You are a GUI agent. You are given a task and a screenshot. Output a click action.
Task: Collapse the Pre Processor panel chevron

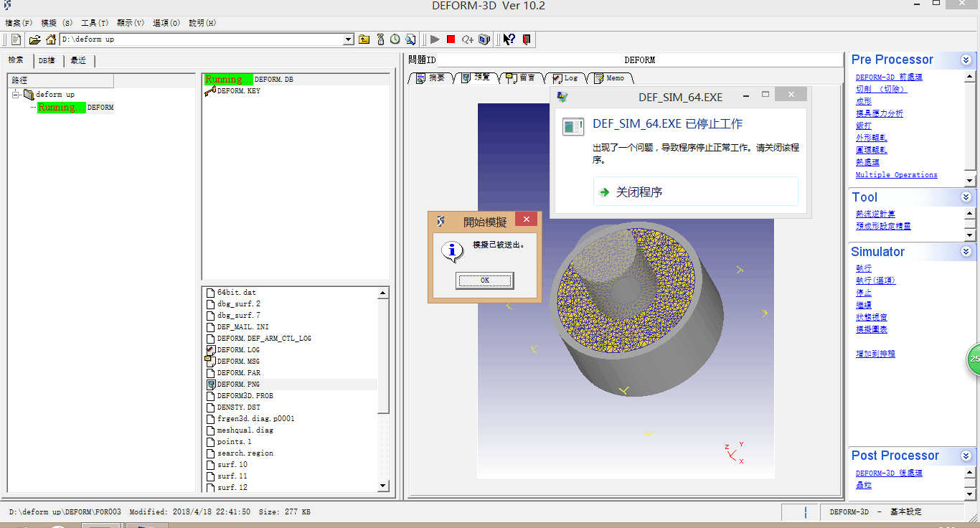[966, 60]
